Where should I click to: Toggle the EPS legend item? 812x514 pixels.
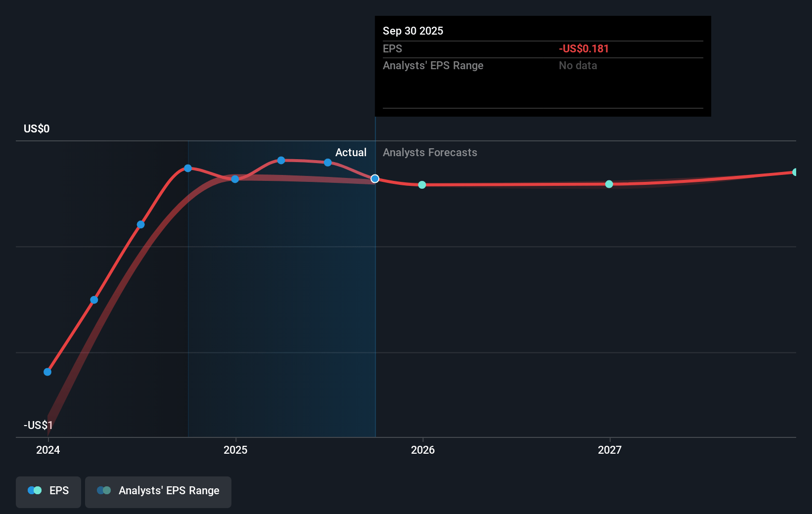(48, 491)
